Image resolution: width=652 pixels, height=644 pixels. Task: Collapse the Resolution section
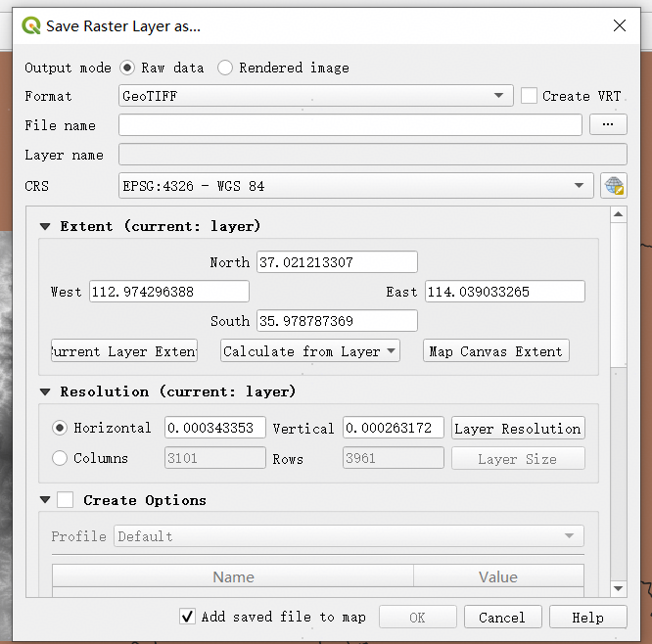click(x=45, y=391)
